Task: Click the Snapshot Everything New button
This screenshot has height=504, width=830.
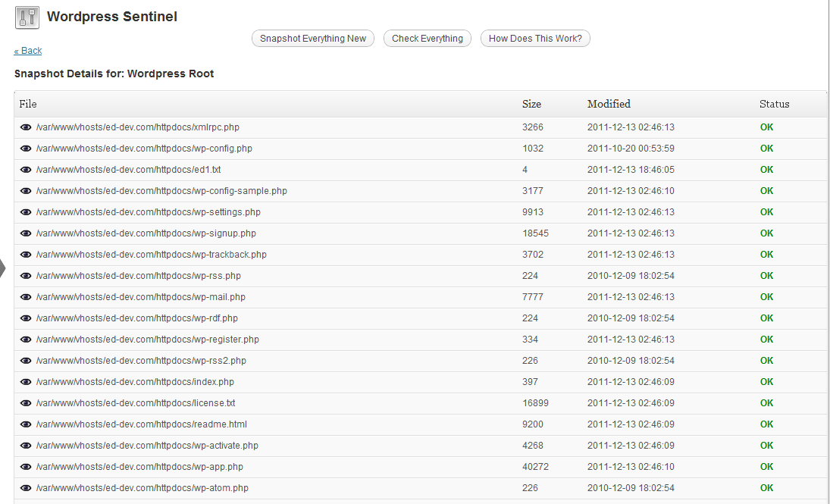Action: [313, 38]
